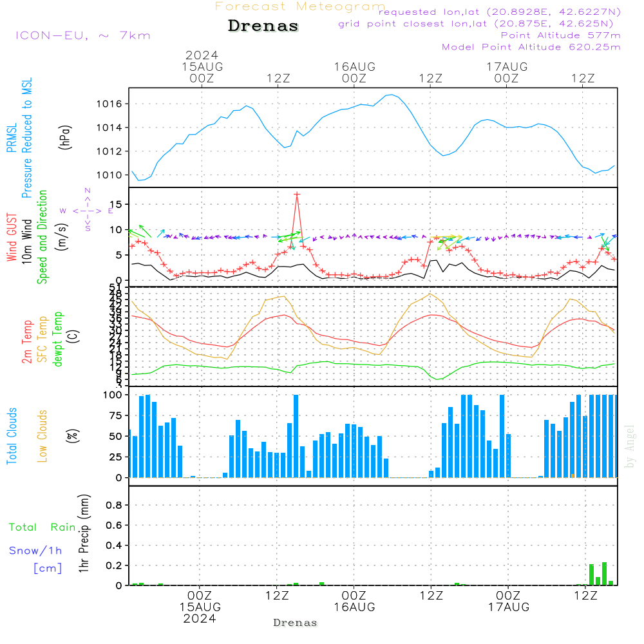
Task: Click the red 'Wind GUST' label
Action: (12, 237)
